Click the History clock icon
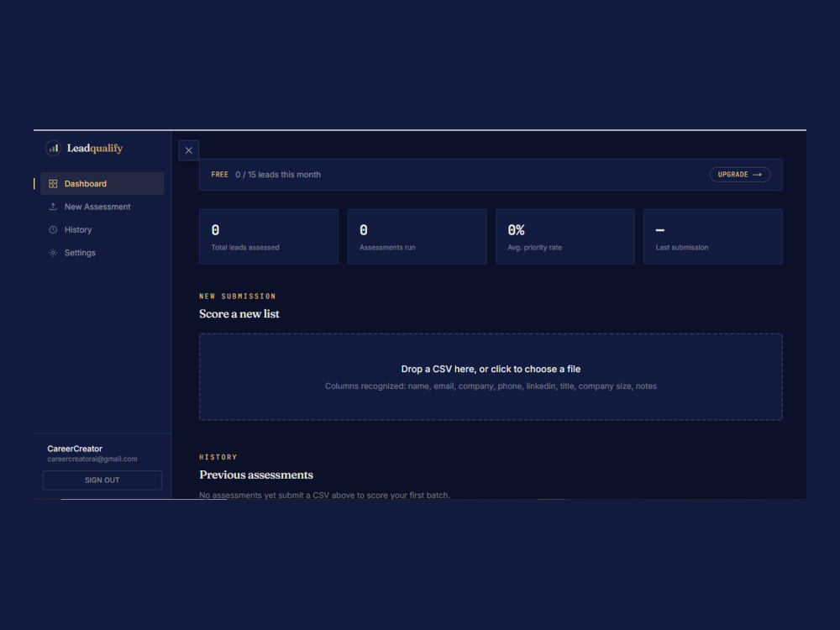This screenshot has height=630, width=840. pyautogui.click(x=53, y=230)
